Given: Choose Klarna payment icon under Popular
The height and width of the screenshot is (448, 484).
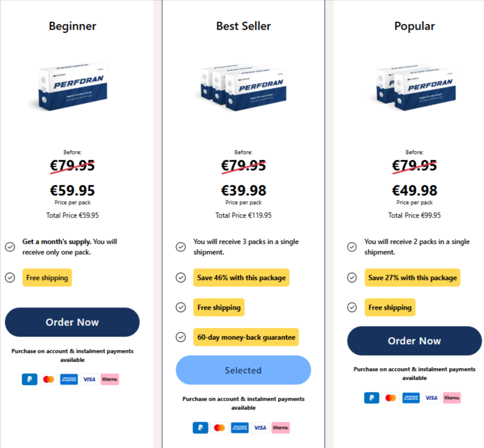Looking at the screenshot, I should 452,398.
